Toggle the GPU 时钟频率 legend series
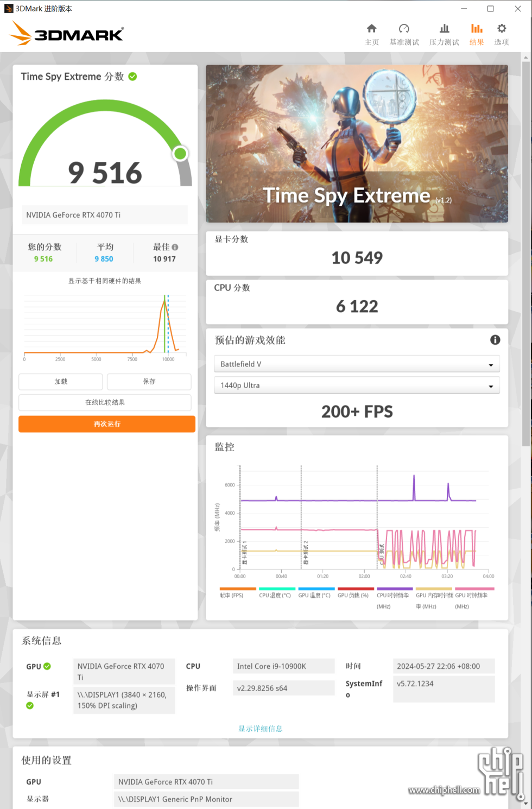 point(473,598)
